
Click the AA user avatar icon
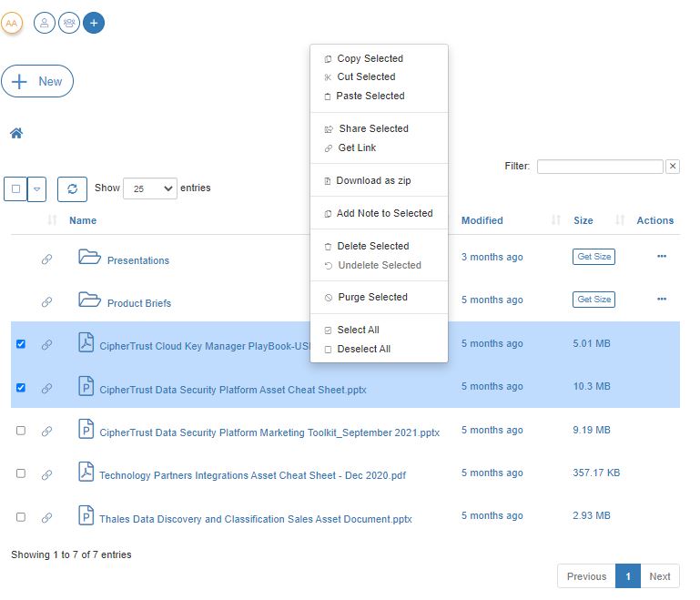(12, 23)
